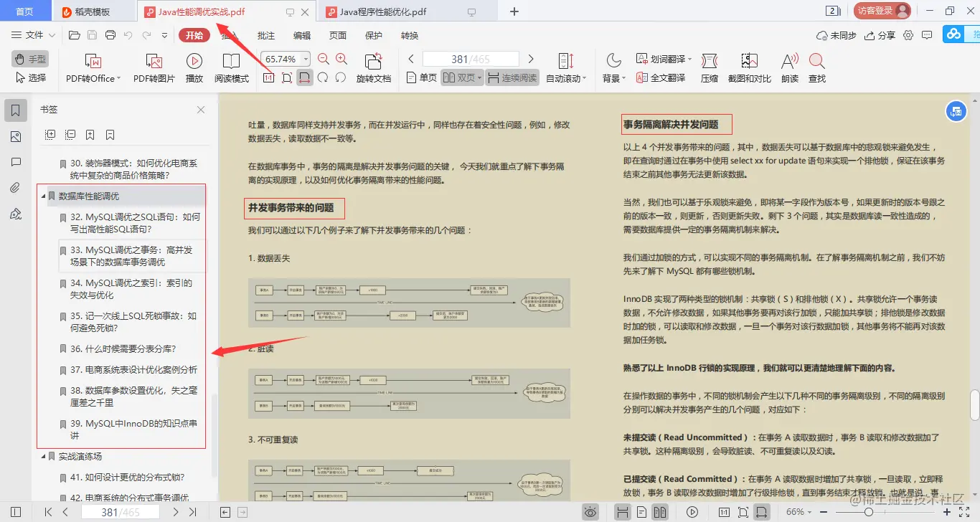
Task: Open 截图和对比 screenshot compare tool
Action: tap(748, 68)
